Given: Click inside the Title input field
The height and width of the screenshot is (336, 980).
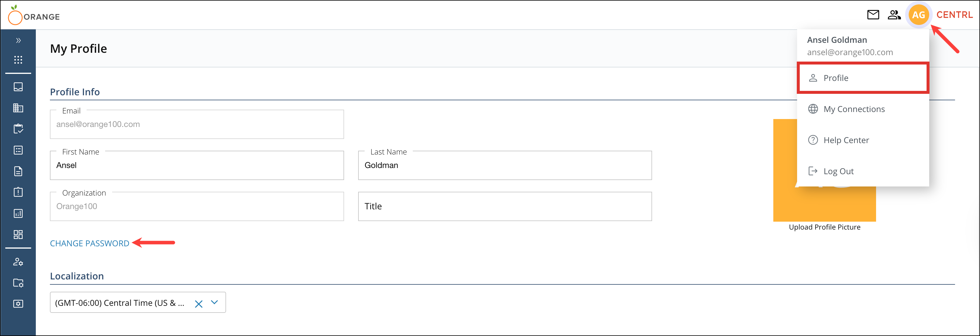Looking at the screenshot, I should click(x=505, y=206).
